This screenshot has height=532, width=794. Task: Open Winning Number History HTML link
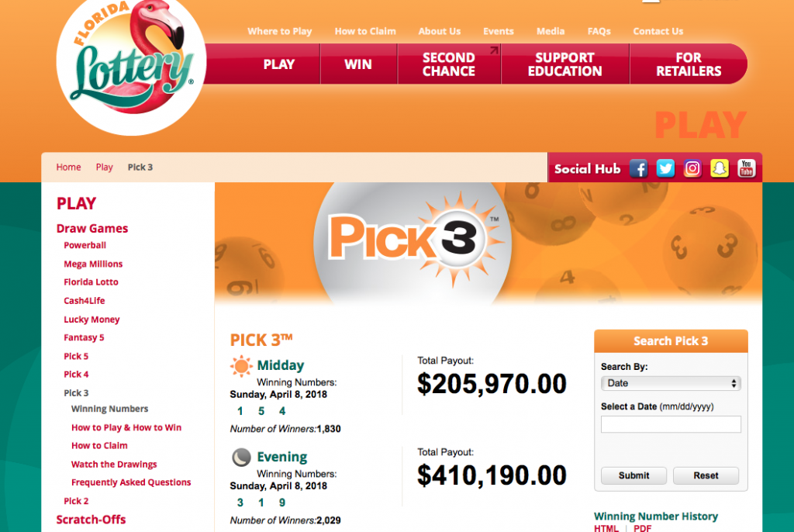tap(606, 528)
